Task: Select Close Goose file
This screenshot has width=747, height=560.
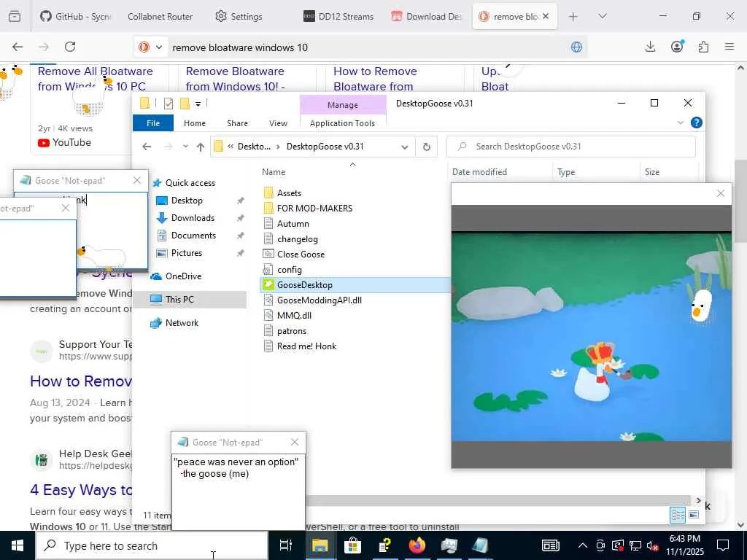Action: click(301, 254)
